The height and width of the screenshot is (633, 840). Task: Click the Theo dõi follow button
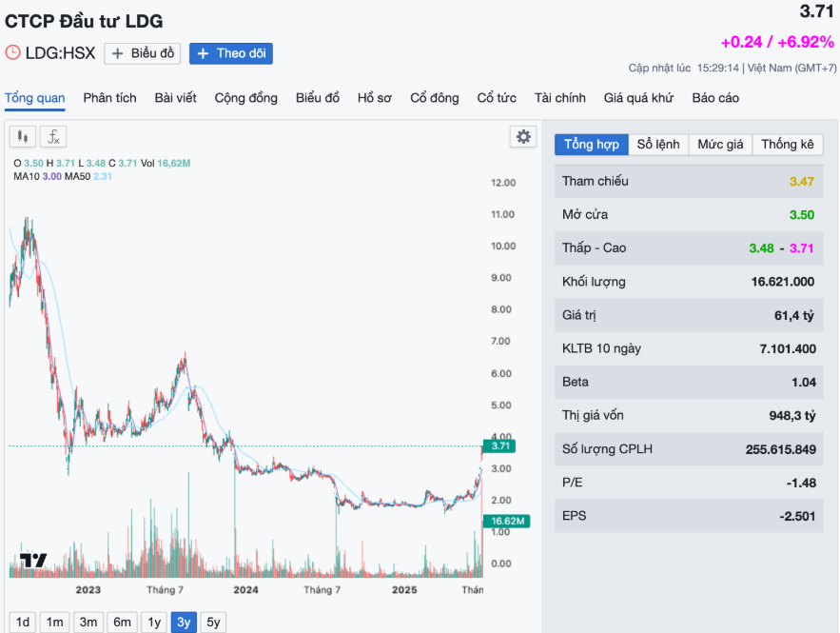coord(231,53)
